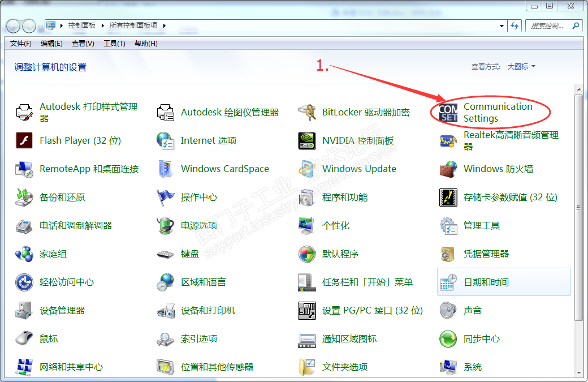Open the 工具(T) menu
Viewport: 588px width, 382px height.
point(114,44)
